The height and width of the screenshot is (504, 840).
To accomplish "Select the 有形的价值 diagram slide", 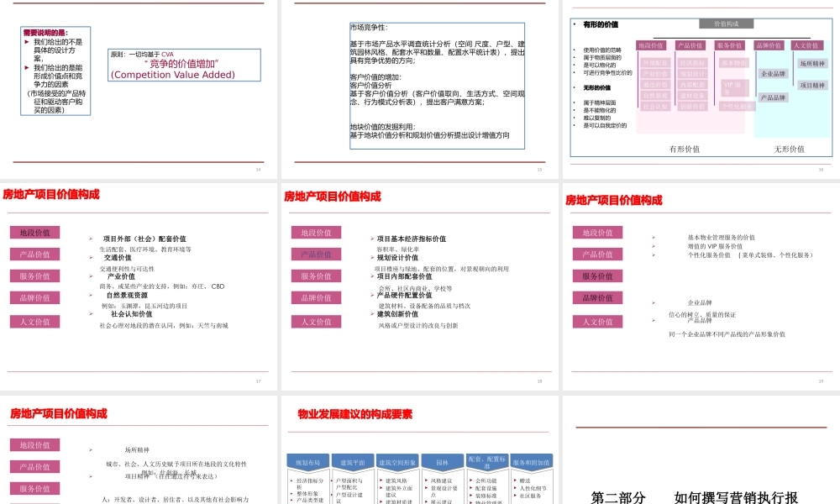I will 701,88.
